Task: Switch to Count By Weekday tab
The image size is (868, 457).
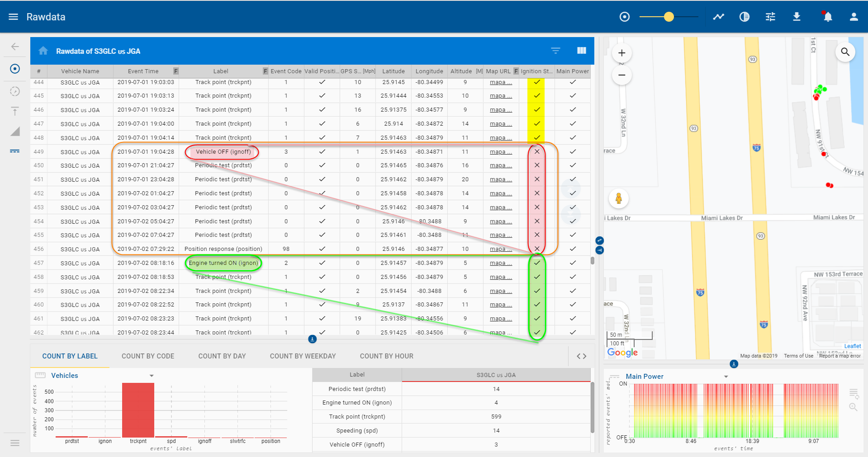Action: tap(303, 356)
